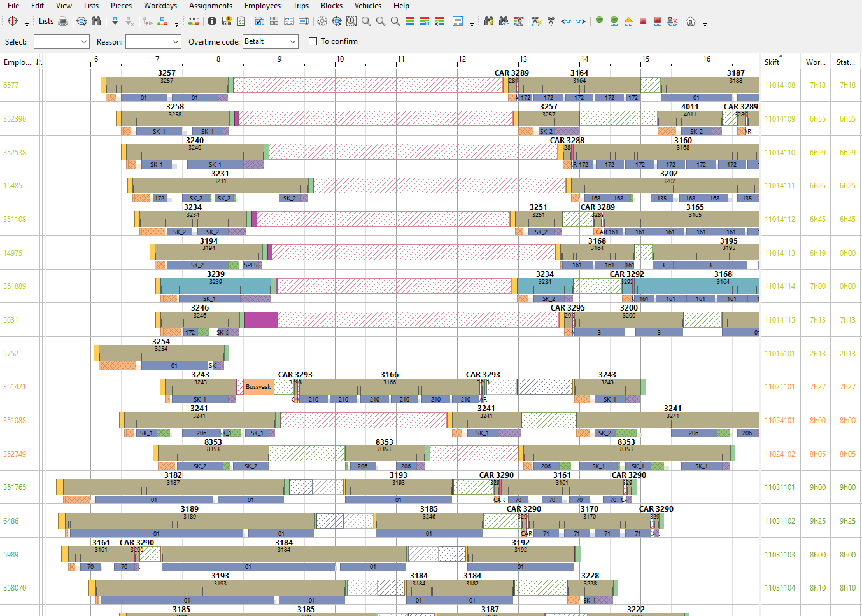Click the binoculars search icon
862x616 pixels.
(96, 21)
